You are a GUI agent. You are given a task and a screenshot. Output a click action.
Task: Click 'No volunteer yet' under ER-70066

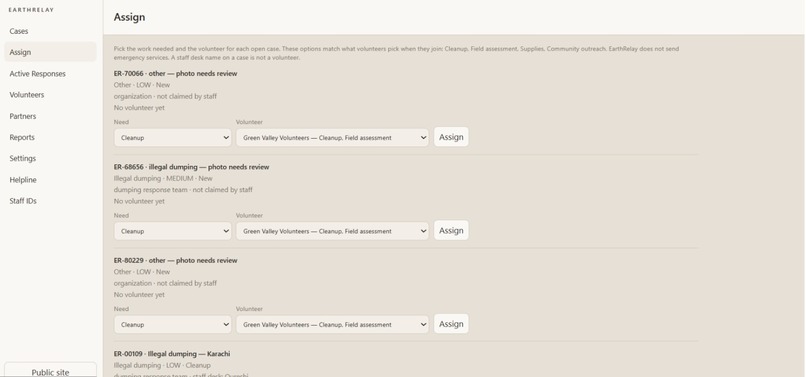(139, 108)
